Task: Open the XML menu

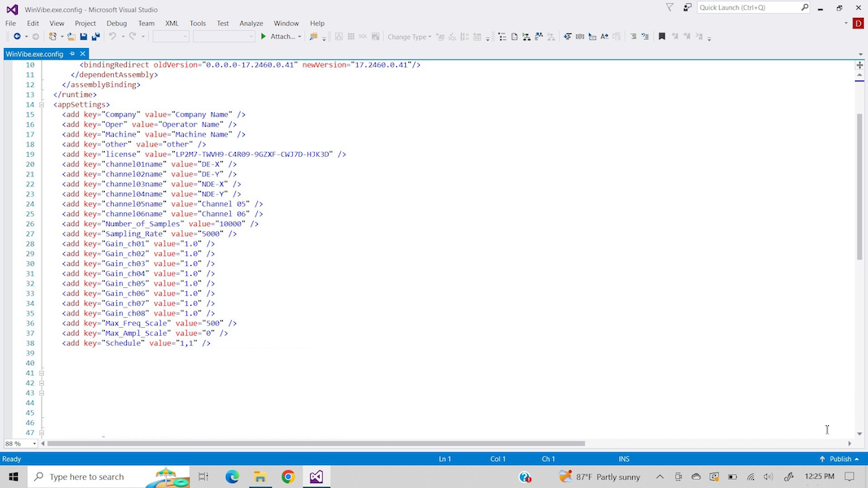Action: click(x=172, y=24)
